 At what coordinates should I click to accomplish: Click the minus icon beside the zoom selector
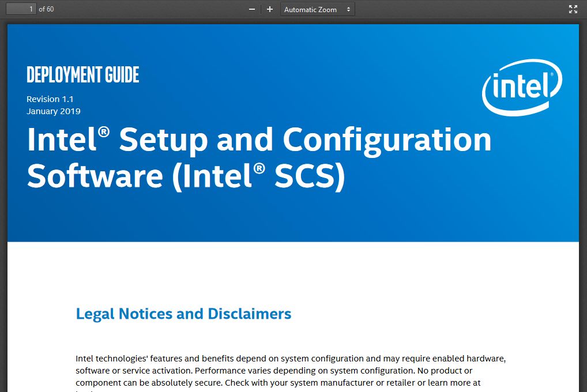(x=251, y=9)
